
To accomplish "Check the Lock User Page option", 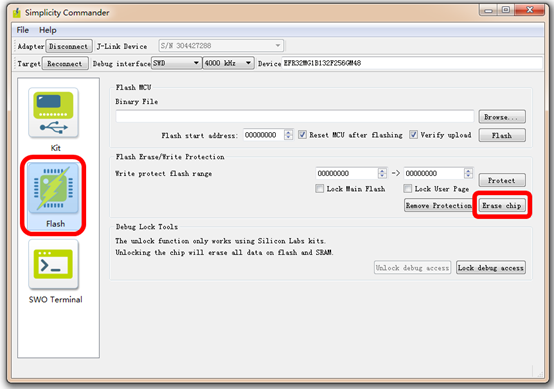I will coord(407,188).
